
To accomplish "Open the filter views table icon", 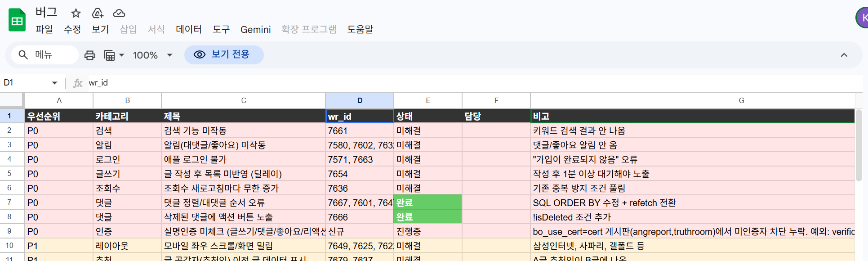I will tap(109, 55).
